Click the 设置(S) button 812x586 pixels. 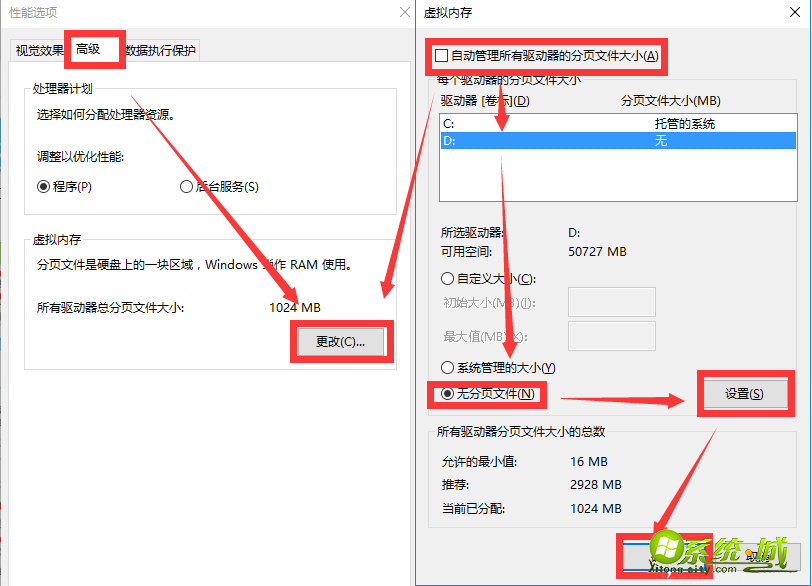[746, 394]
